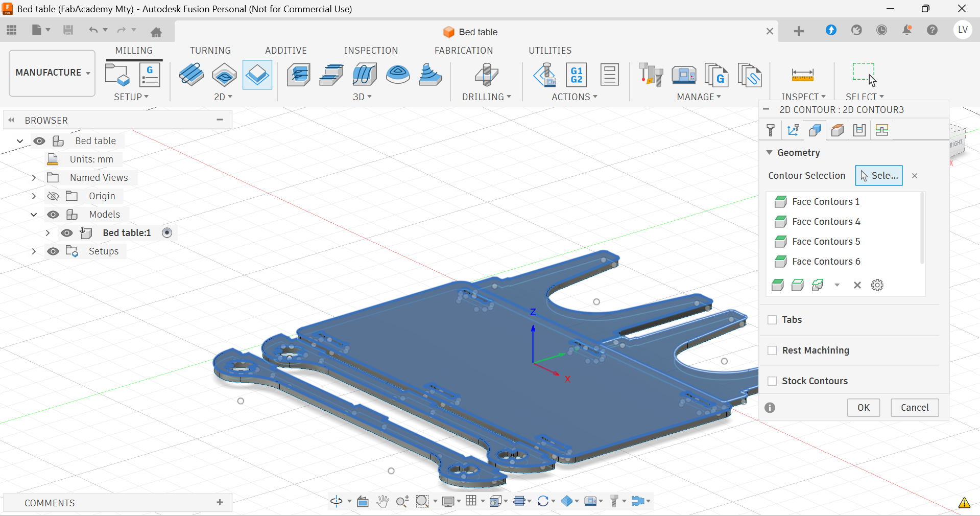The height and width of the screenshot is (516, 980).
Task: Open the Setup Sheet icon
Action: [x=609, y=75]
